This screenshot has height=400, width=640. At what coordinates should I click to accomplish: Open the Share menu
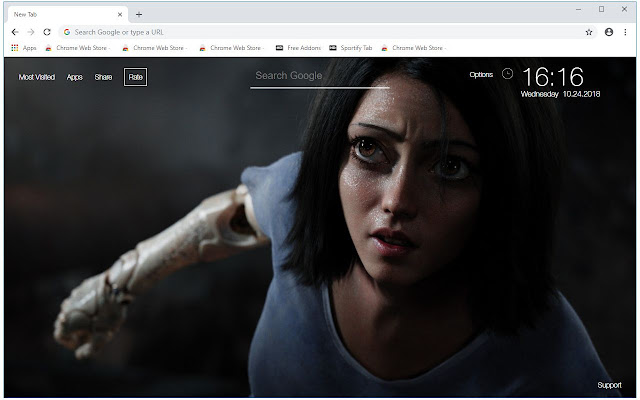(103, 77)
